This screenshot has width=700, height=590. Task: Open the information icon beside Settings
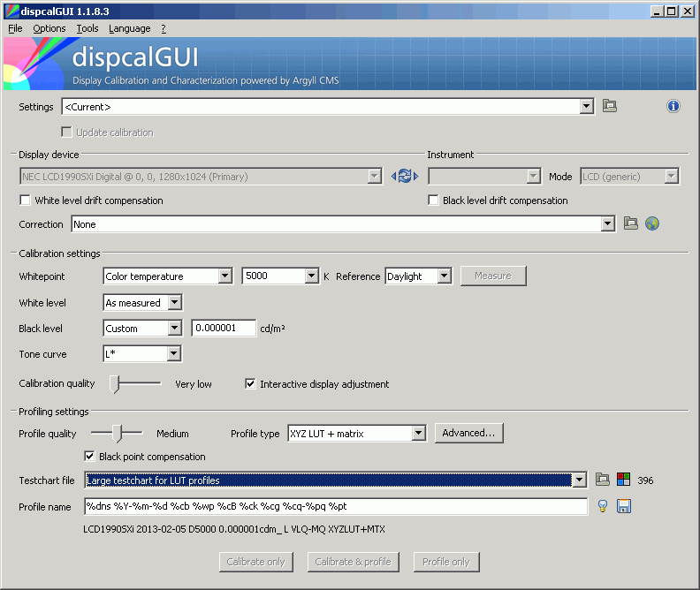point(673,106)
